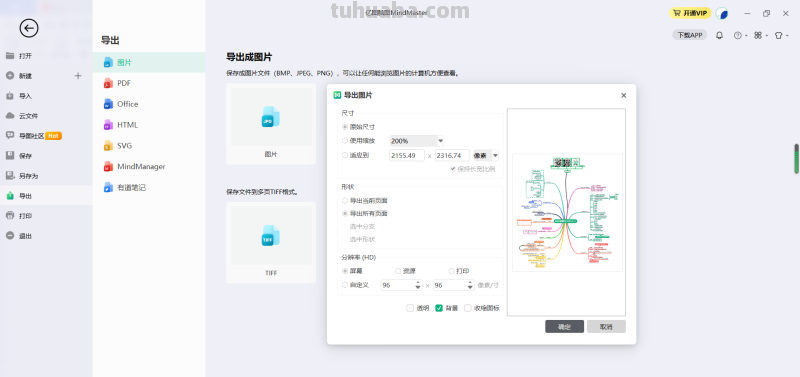The image size is (800, 377).
Task: Click the 另存为 icon in sidebar
Action: (10, 175)
